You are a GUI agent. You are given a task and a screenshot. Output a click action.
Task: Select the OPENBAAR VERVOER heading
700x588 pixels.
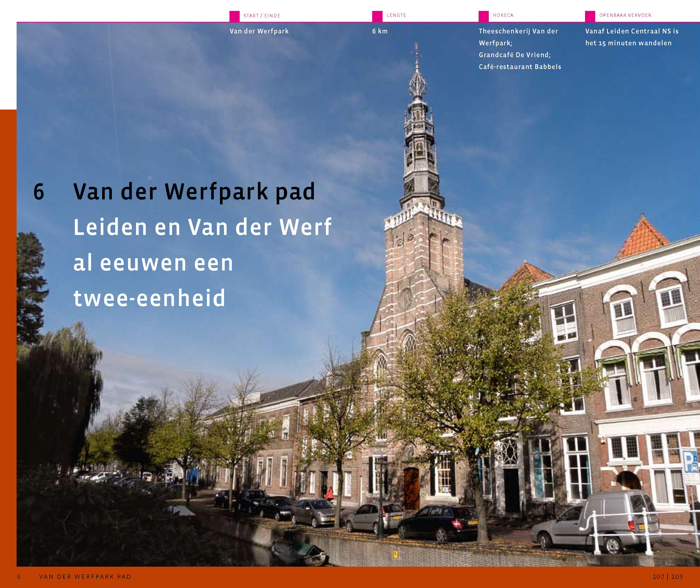click(x=625, y=15)
